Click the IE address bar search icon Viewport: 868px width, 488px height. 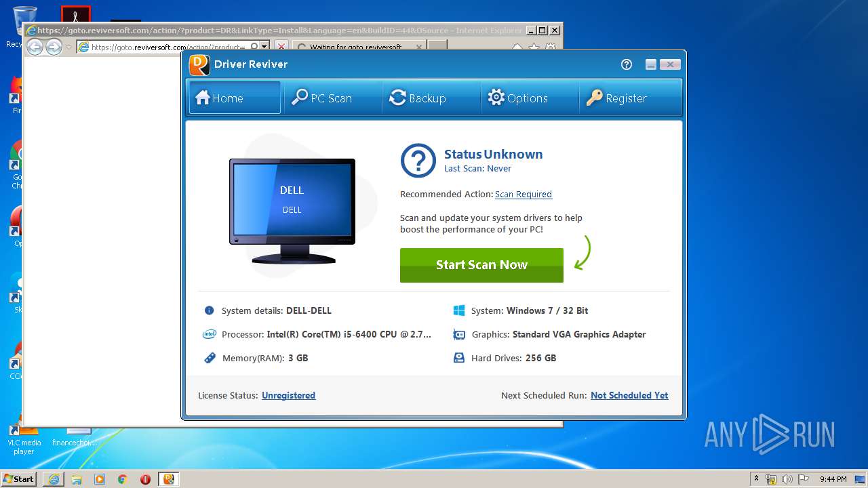tap(254, 47)
